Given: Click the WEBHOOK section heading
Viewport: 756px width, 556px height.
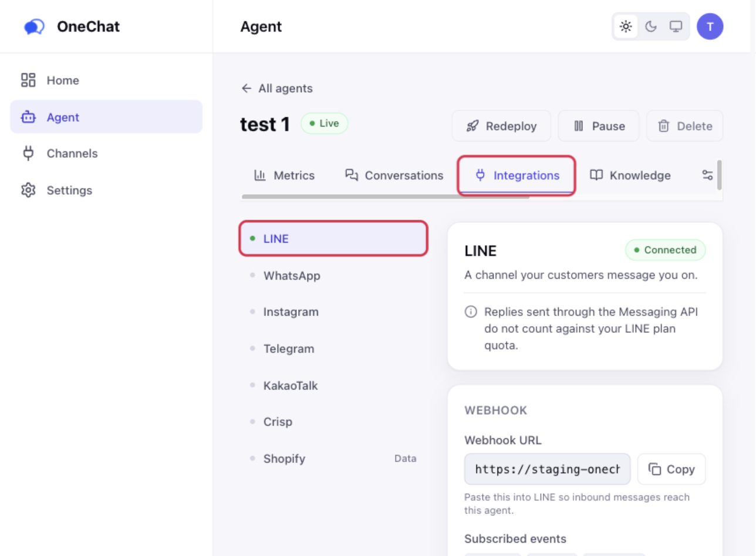Looking at the screenshot, I should 496,411.
